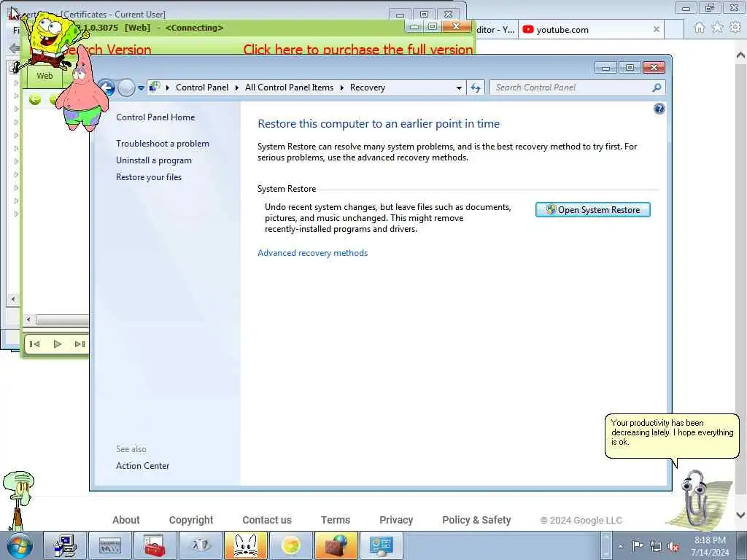This screenshot has height=560, width=747.
Task: Open YouTube About footer link
Action: (x=125, y=520)
